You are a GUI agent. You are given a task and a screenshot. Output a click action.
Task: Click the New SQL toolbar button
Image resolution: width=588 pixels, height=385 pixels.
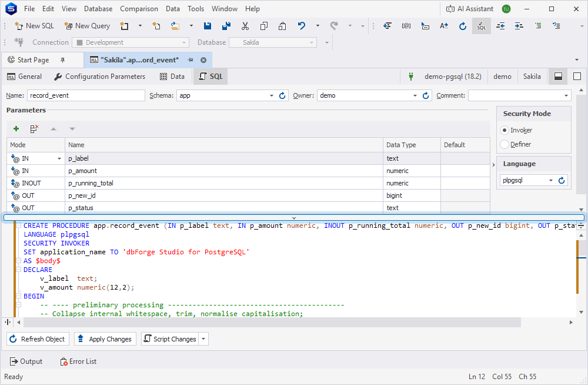pos(34,25)
